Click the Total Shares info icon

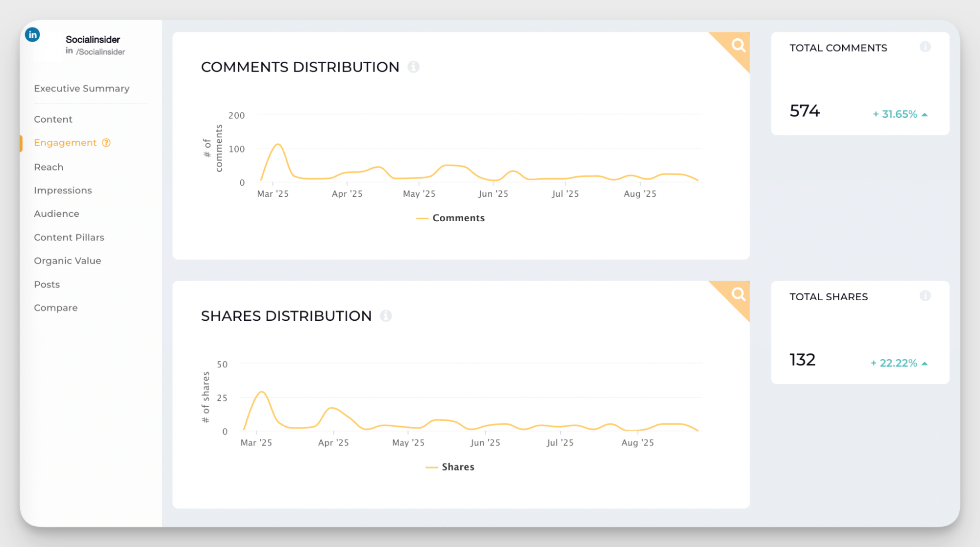pyautogui.click(x=925, y=296)
